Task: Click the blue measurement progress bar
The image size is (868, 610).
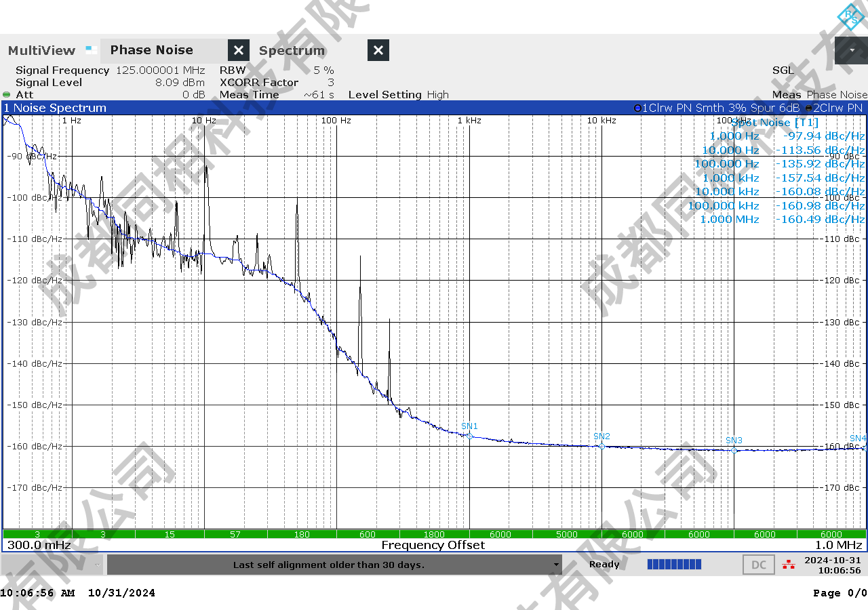Action: click(674, 565)
